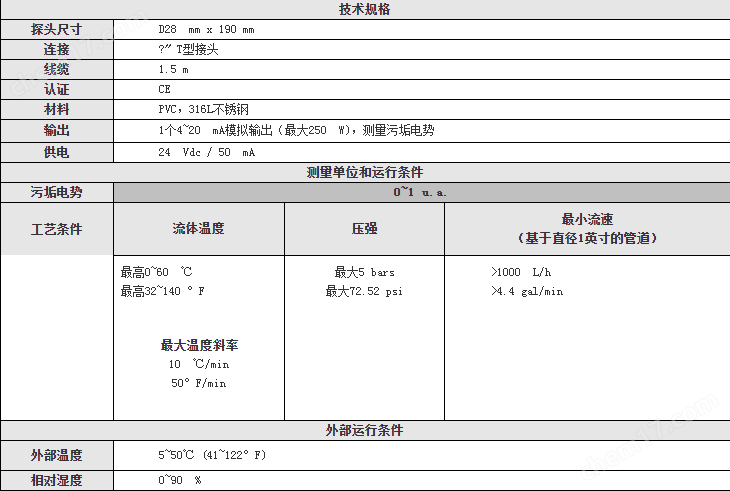Select the 最高32~140 °F temperature value
Viewport: 730px width, 491px height.
pyautogui.click(x=162, y=291)
